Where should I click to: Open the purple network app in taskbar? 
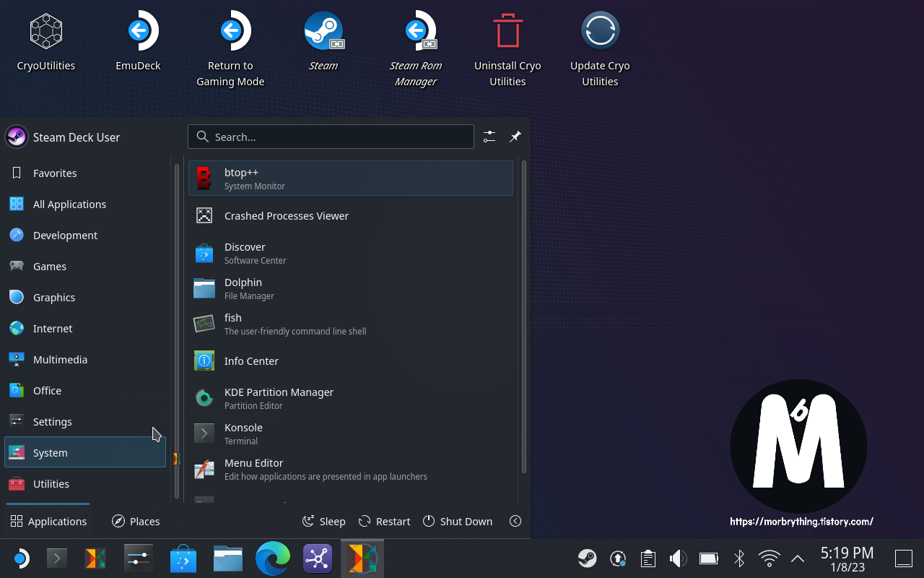click(318, 558)
